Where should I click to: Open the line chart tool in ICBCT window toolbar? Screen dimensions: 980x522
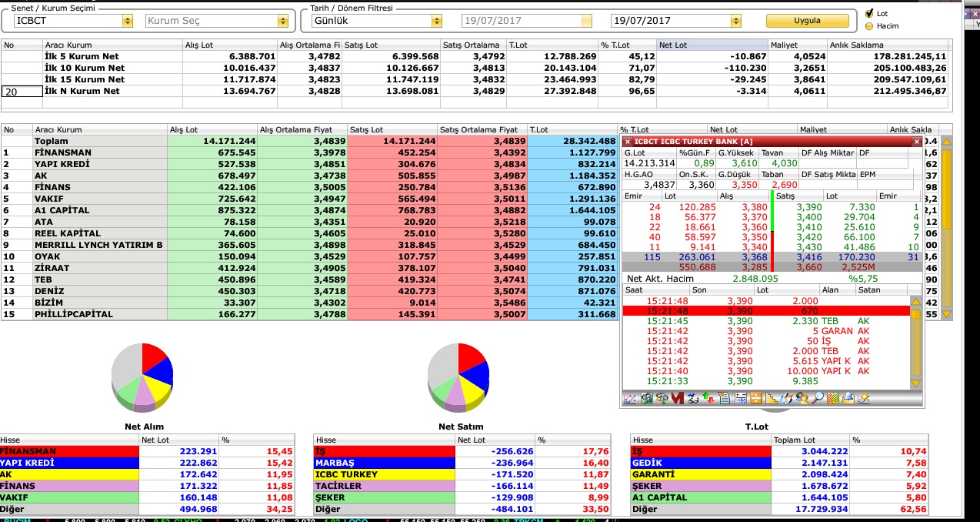(x=631, y=398)
